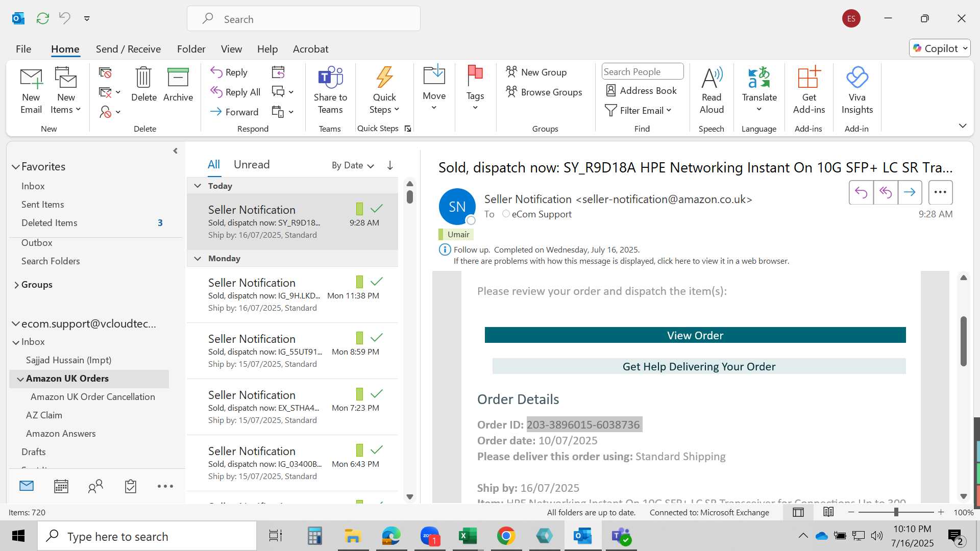Click Share to Teams icon
Screen dimensions: 980x551
[x=330, y=78]
